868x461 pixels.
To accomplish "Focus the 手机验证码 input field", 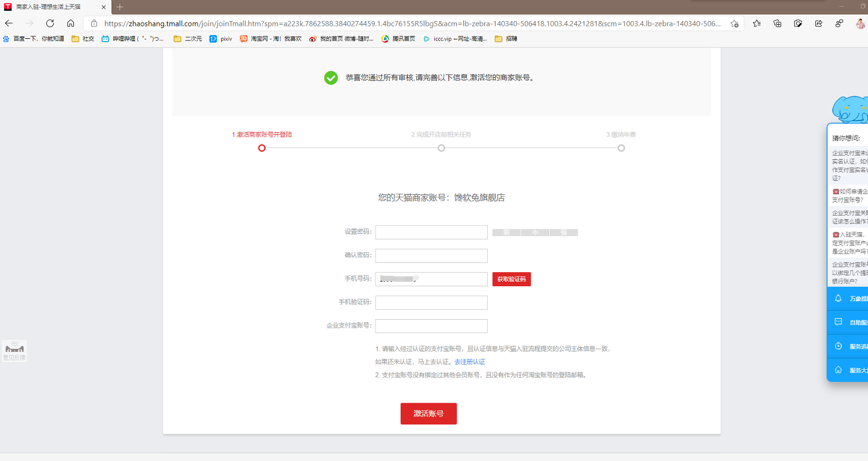I will [x=431, y=302].
